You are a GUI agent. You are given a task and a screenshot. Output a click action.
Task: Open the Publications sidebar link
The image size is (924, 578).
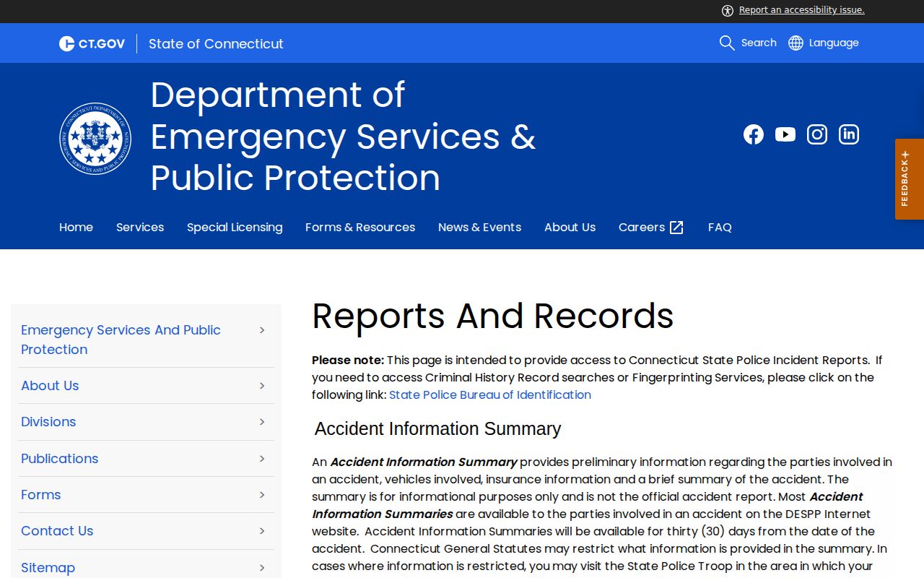click(x=59, y=459)
